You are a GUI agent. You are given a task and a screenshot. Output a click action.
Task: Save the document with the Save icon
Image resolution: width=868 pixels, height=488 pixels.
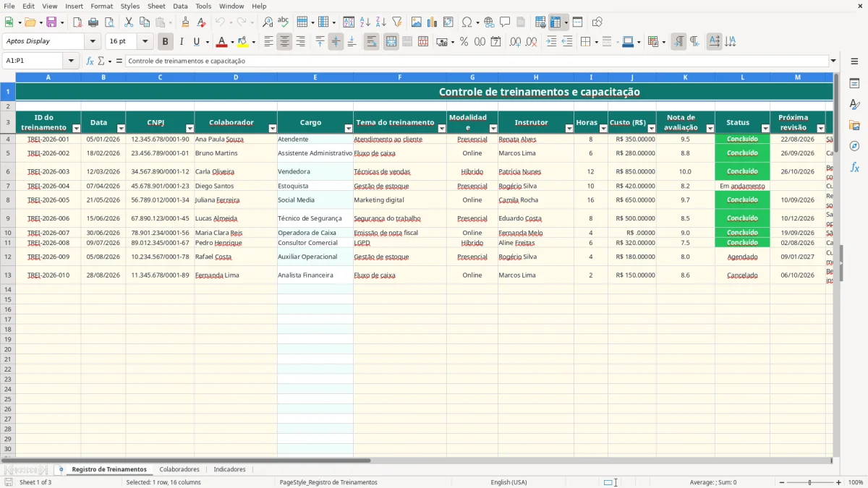click(x=51, y=22)
